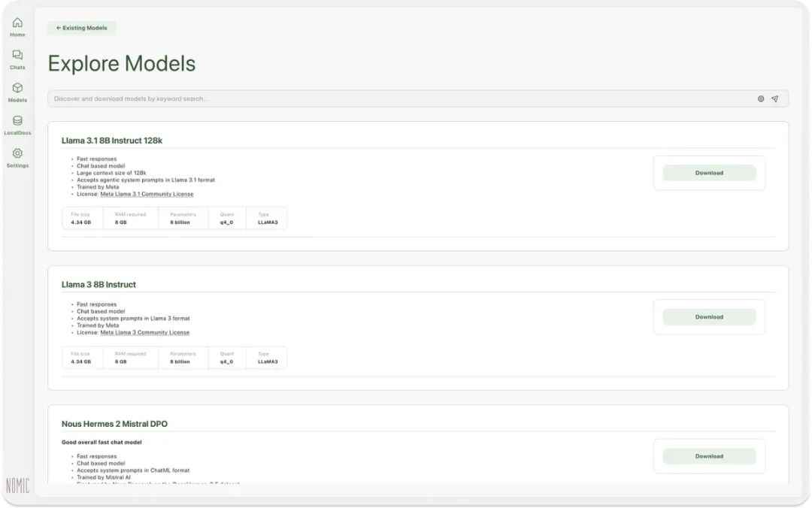Download Nous Hermes 2 Mistral DPO
This screenshot has width=812, height=508.
[x=709, y=456]
